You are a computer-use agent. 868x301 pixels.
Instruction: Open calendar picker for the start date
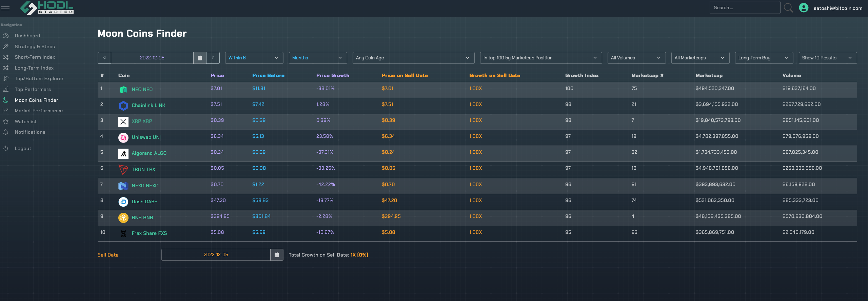pos(200,58)
